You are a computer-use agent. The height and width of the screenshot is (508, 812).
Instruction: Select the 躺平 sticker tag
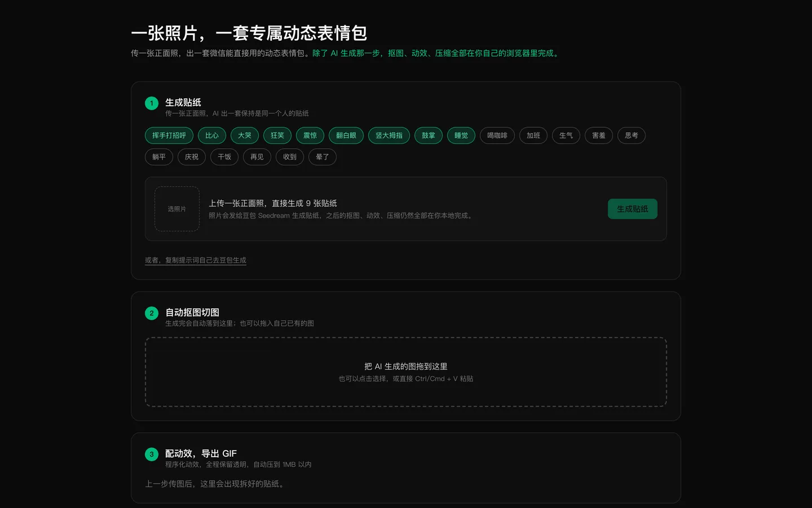click(159, 157)
